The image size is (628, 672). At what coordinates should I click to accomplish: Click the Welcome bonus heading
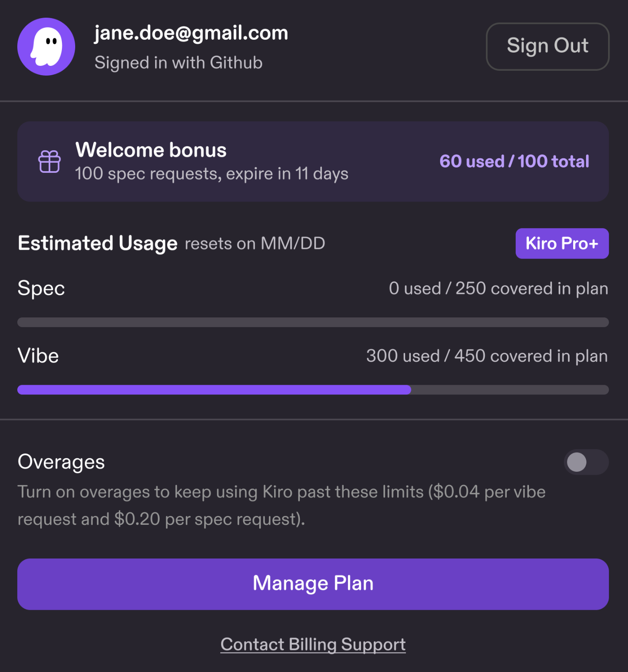(151, 150)
